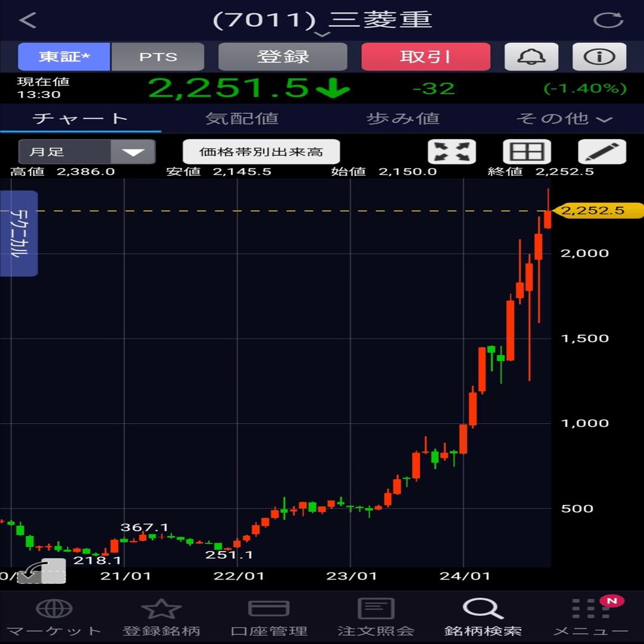This screenshot has height=644, width=644.
Task: Open 注文照会 order inquiry
Action: [x=376, y=616]
